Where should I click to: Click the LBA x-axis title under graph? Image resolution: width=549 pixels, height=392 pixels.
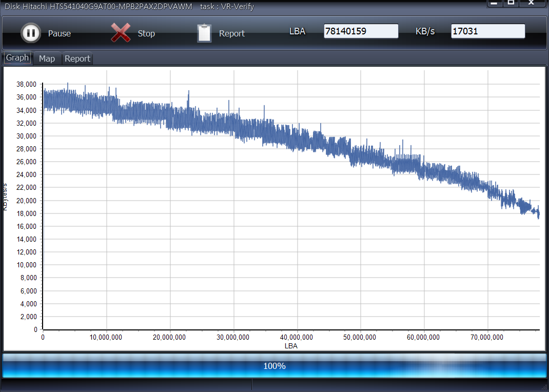pyautogui.click(x=291, y=346)
